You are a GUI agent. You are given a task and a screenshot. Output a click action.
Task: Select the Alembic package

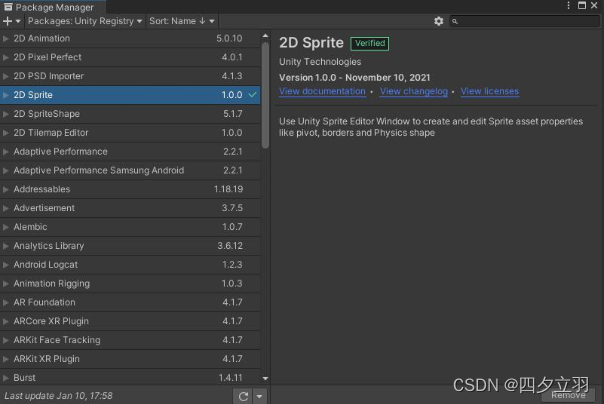click(130, 227)
